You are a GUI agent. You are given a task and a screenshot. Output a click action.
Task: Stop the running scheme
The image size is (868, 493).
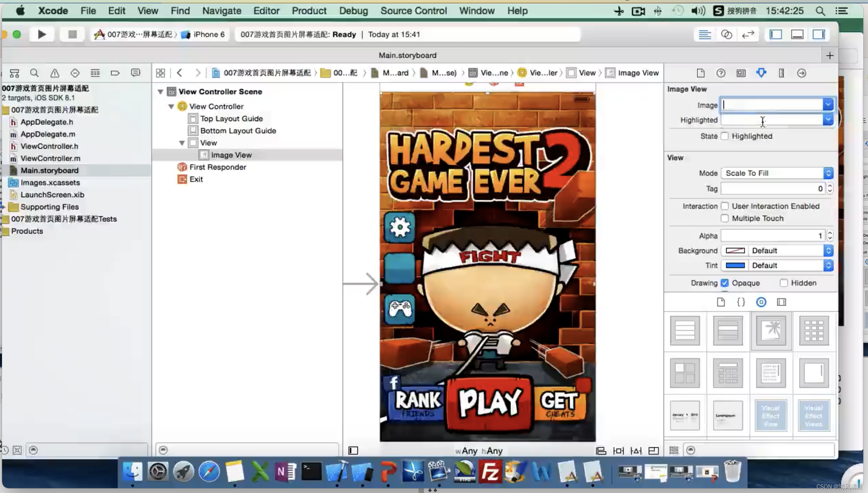click(x=72, y=34)
